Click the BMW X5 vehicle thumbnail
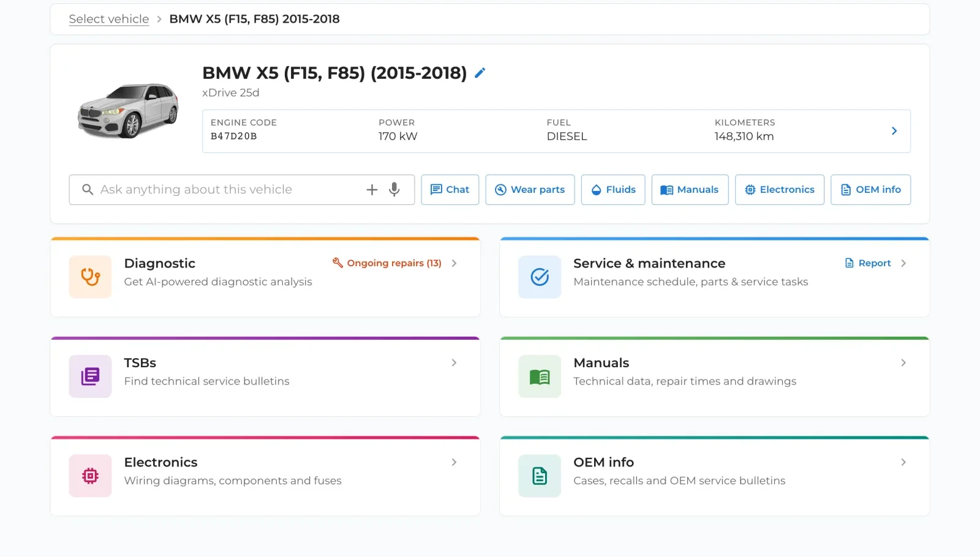 click(x=128, y=110)
